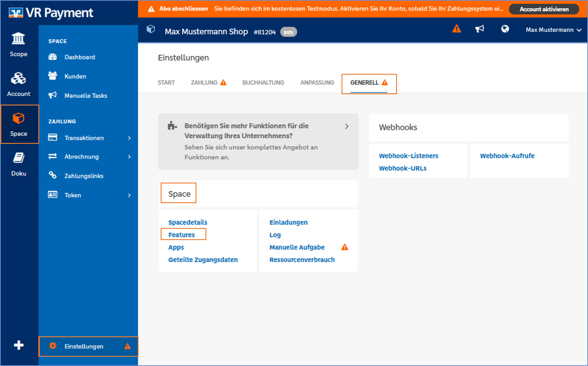Expand the Transaktionen submenu
Screen dimensions: 588x366
(x=129, y=138)
